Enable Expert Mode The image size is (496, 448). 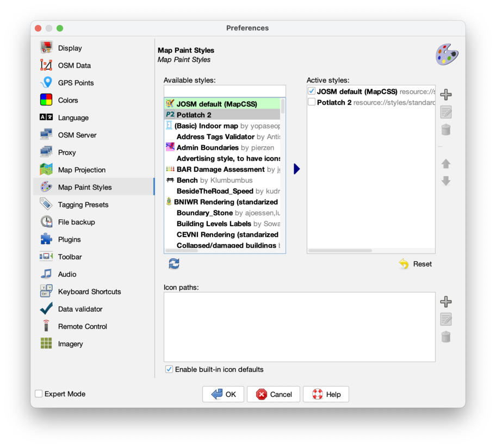[39, 394]
